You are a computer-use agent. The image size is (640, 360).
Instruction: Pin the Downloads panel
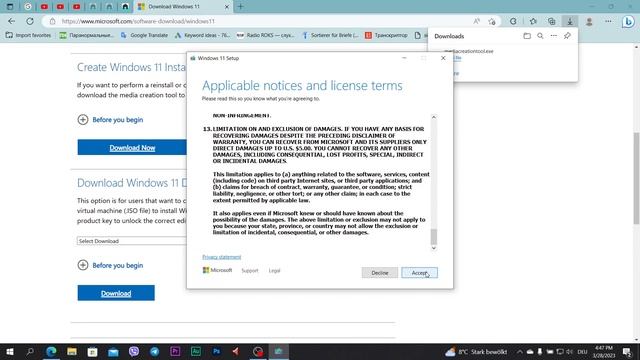click(x=567, y=36)
